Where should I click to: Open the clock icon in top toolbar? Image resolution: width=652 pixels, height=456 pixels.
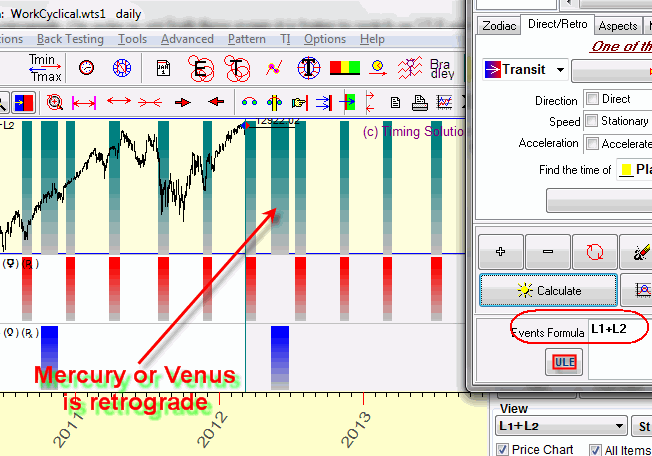tap(86, 68)
